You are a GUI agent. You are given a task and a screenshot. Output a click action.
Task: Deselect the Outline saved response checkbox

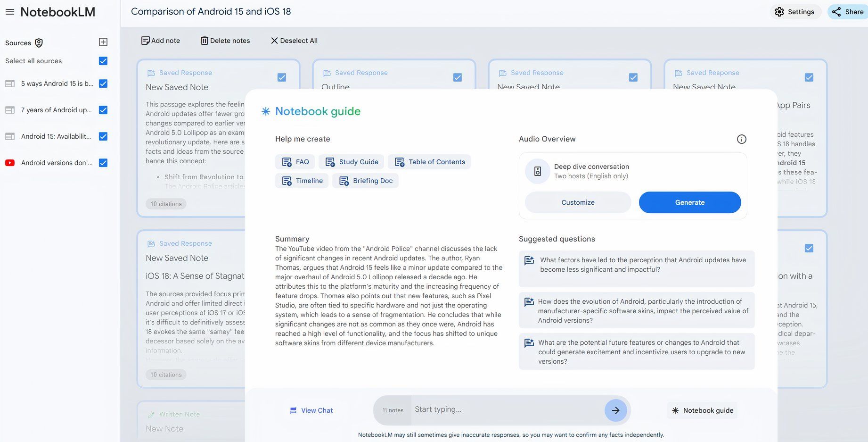(457, 77)
